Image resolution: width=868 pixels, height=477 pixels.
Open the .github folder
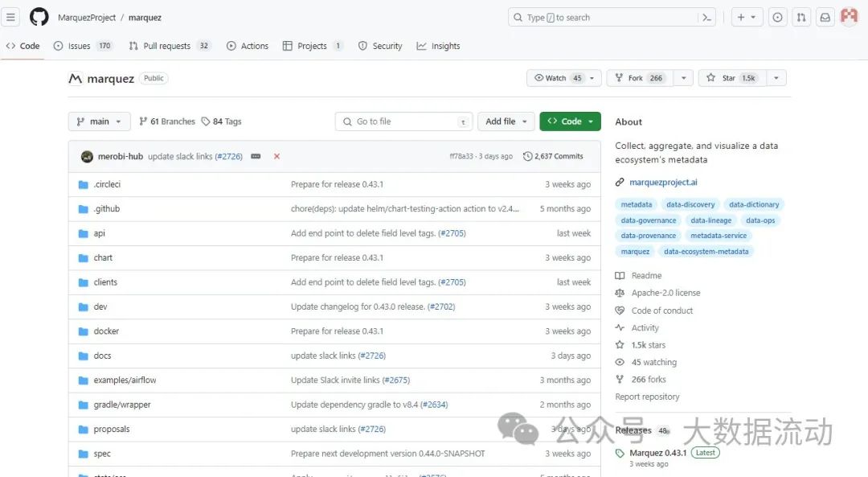pos(106,209)
